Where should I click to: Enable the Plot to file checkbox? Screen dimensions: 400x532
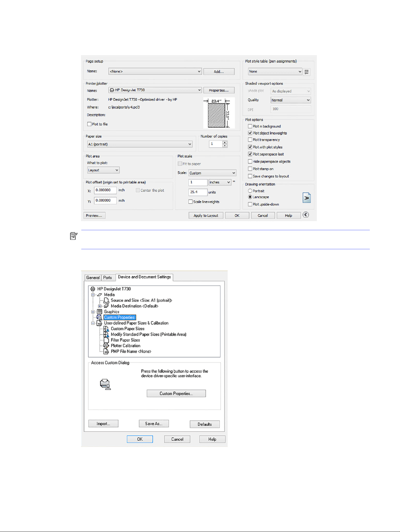pos(89,124)
